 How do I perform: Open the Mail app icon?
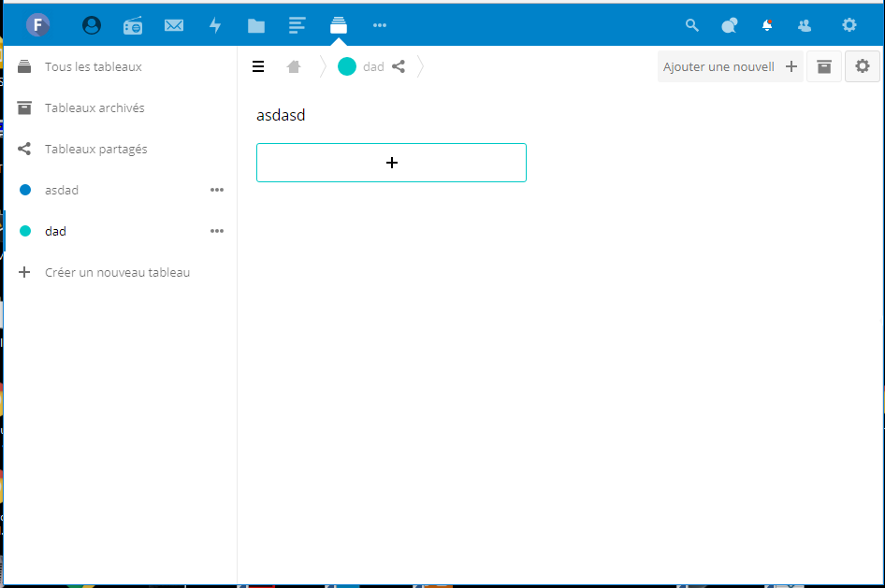coord(174,25)
